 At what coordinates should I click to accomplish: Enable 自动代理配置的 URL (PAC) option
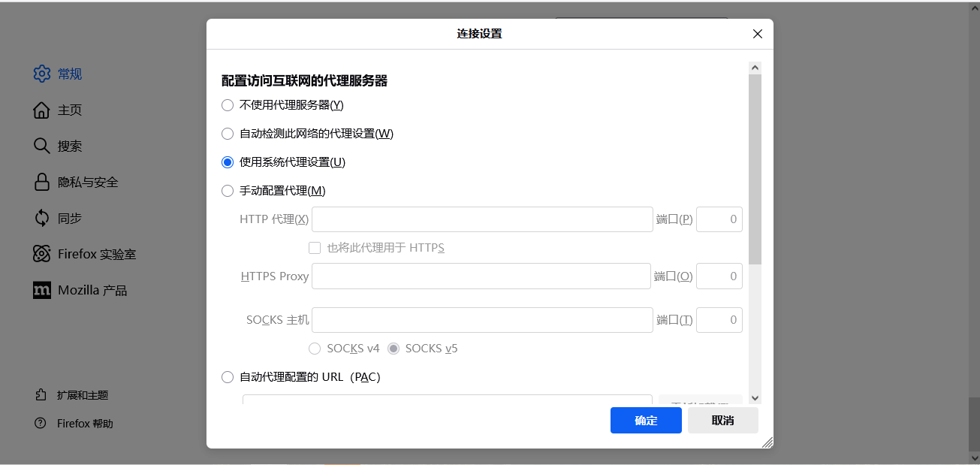[x=228, y=377]
